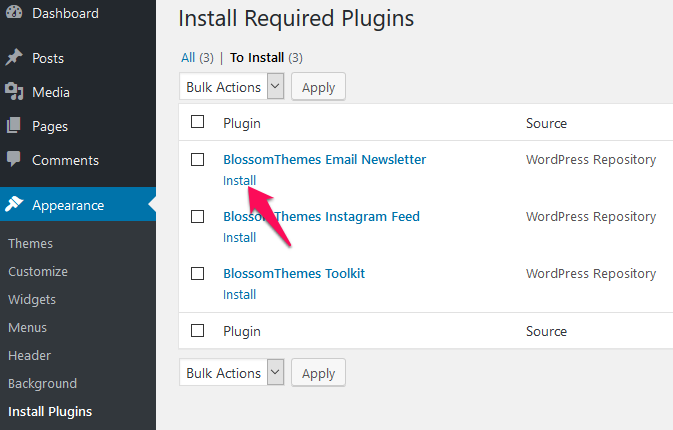Open BlossomThemes Toolkit plugin link
Screen dimensions: 673x430
click(x=294, y=273)
